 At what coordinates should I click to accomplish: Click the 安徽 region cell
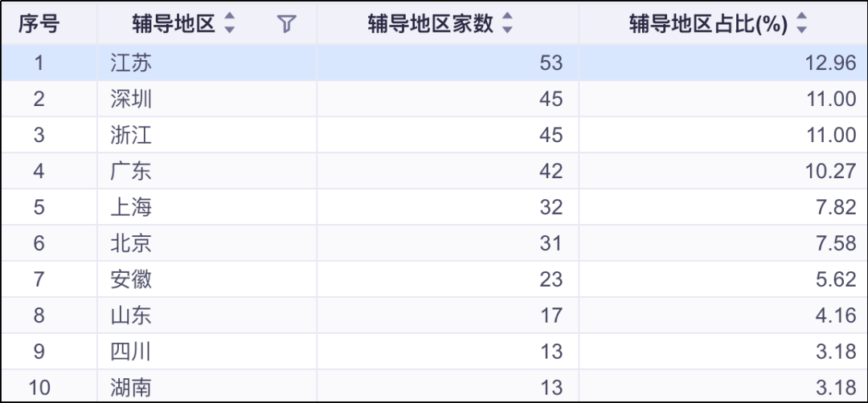pos(131,279)
